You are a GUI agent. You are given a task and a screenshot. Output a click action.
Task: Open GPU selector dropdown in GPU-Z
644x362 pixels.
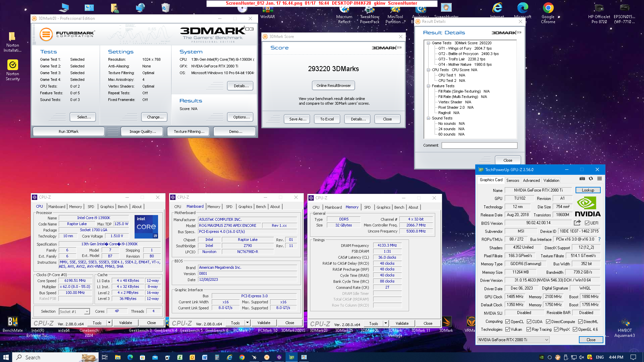[513, 340]
